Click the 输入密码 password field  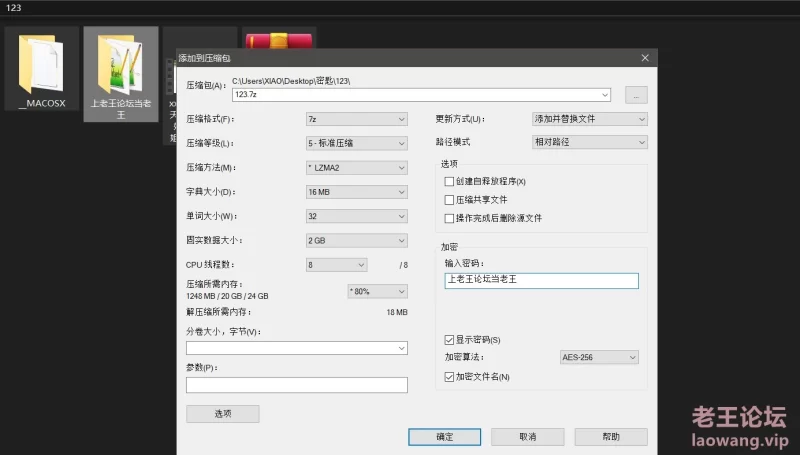tap(541, 281)
